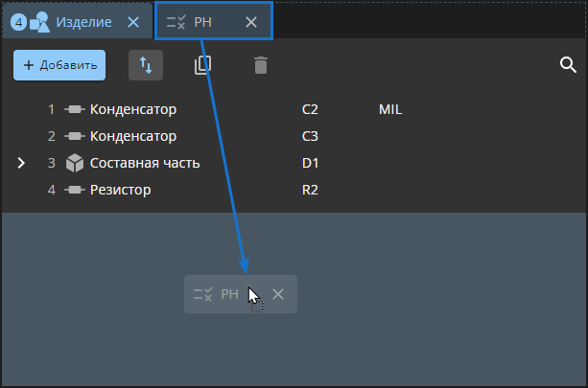Click the copy items icon
The height and width of the screenshot is (388, 588).
(203, 65)
